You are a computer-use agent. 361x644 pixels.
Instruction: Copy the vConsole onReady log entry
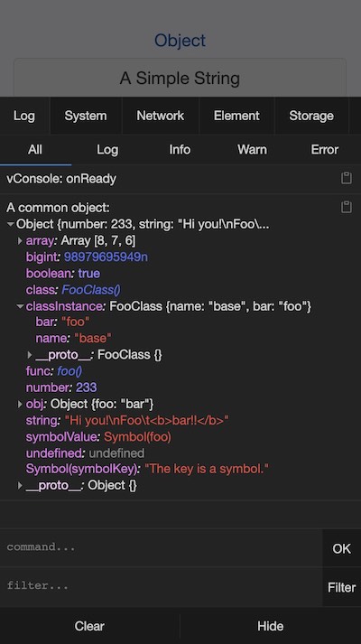[x=347, y=178]
